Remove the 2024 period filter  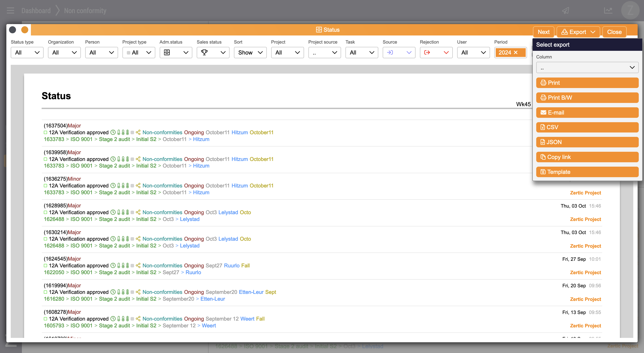click(515, 53)
